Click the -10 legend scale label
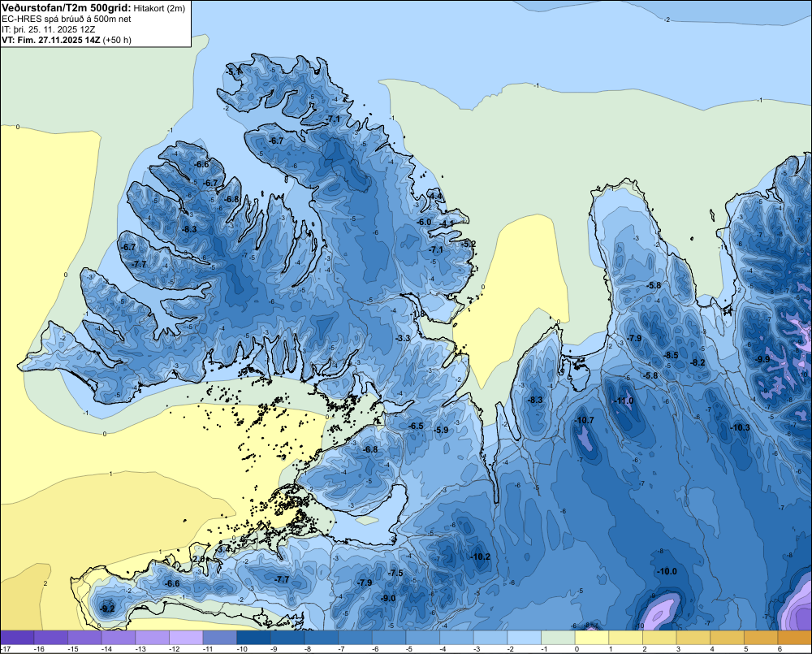812x654 pixels. (x=241, y=649)
